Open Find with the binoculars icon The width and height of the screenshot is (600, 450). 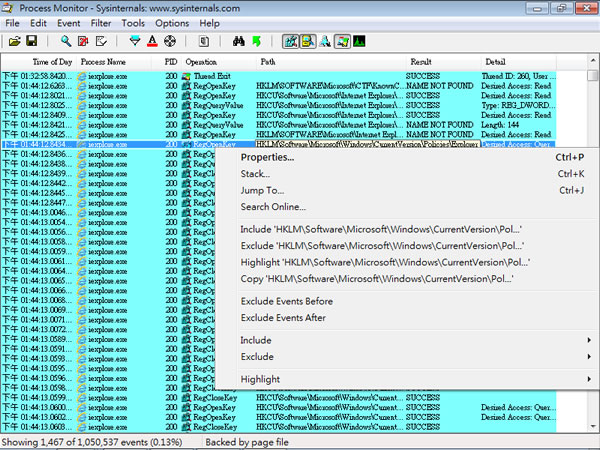pos(239,41)
